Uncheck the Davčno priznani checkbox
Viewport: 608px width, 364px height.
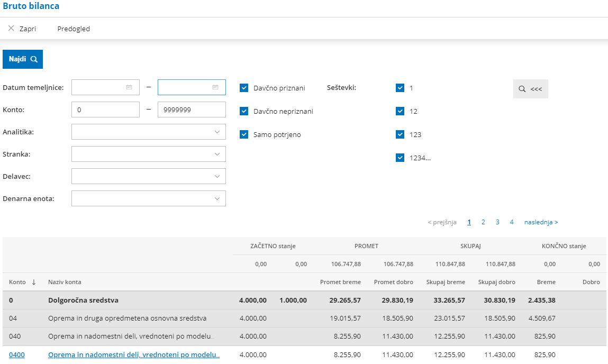[244, 88]
